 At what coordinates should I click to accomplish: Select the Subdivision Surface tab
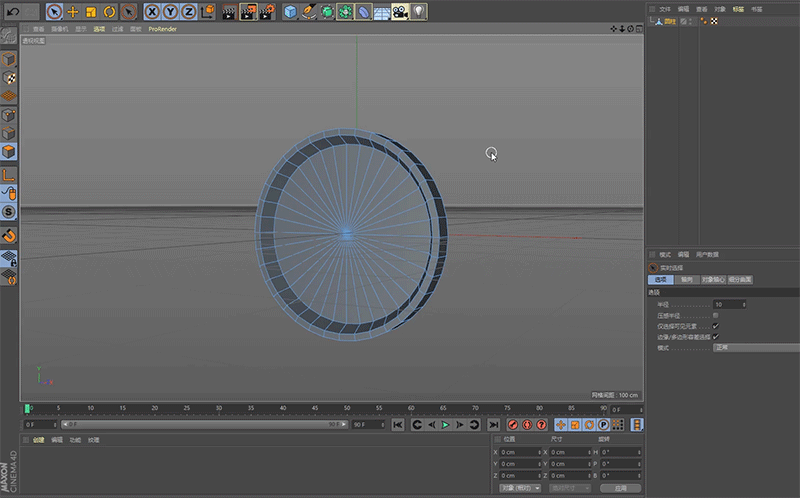(740, 280)
